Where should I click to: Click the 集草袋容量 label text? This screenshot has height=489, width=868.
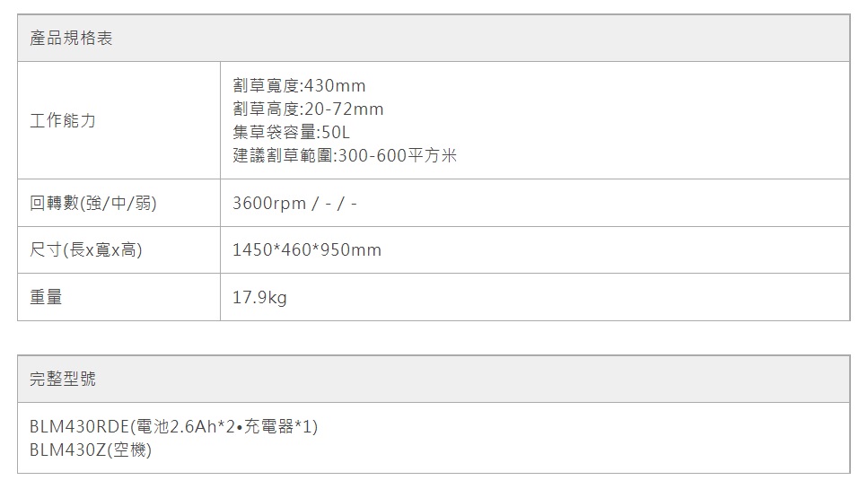coord(273,133)
